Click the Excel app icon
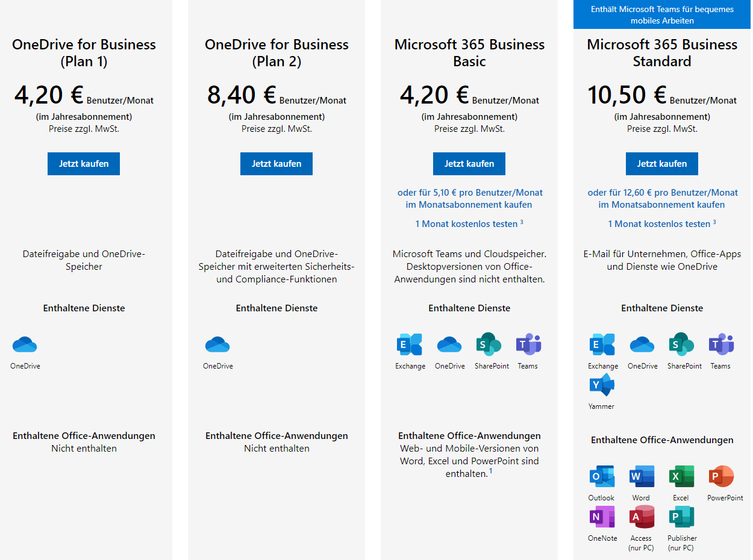Image resolution: width=753 pixels, height=560 pixels. (x=681, y=476)
